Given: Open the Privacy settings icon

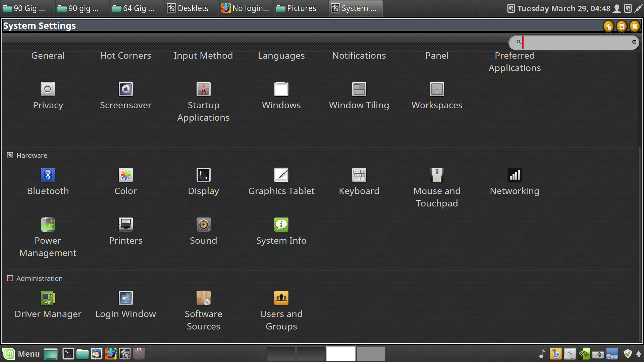Looking at the screenshot, I should (x=48, y=89).
